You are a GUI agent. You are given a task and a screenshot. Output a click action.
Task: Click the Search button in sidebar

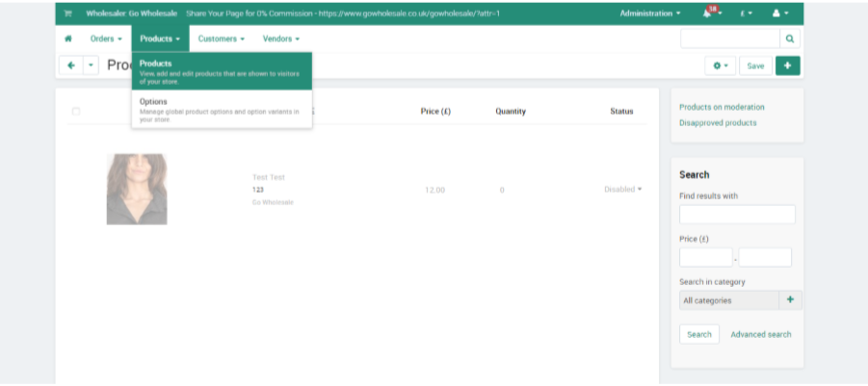(699, 334)
